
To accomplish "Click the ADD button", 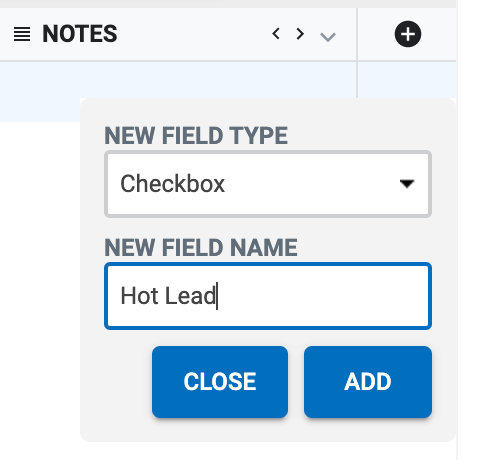I will point(368,382).
